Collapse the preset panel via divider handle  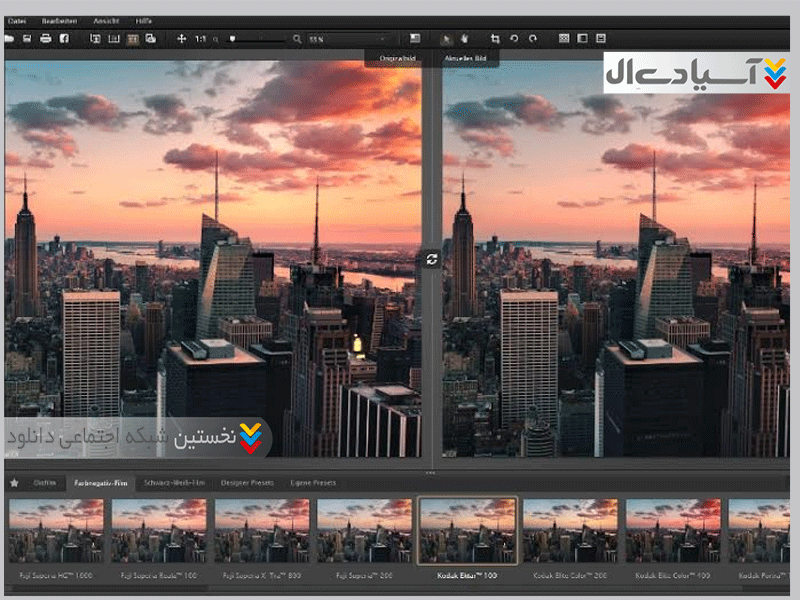click(x=431, y=472)
